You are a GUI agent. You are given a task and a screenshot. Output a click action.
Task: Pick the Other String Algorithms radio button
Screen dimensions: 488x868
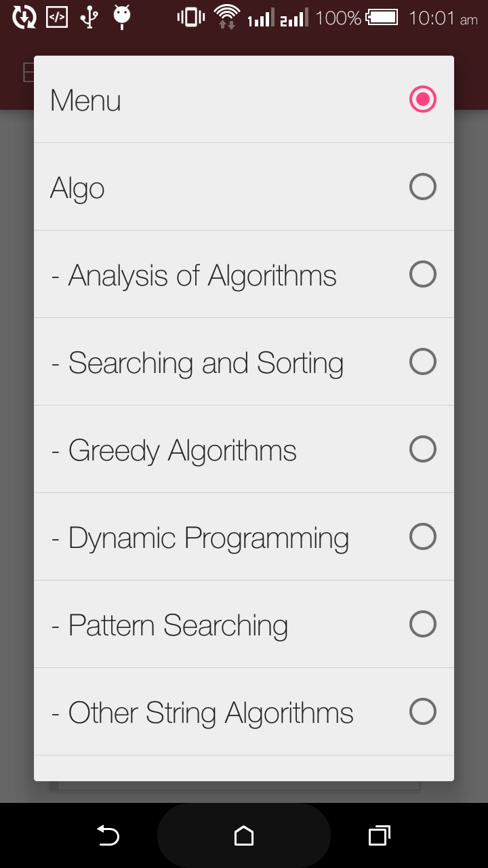click(x=422, y=711)
